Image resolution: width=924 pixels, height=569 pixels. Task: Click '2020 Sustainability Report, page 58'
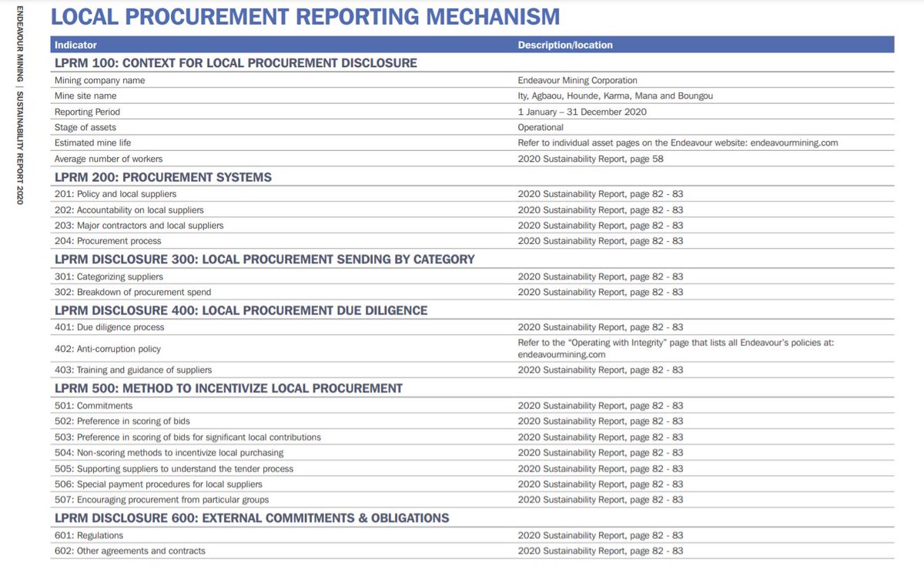pos(591,159)
